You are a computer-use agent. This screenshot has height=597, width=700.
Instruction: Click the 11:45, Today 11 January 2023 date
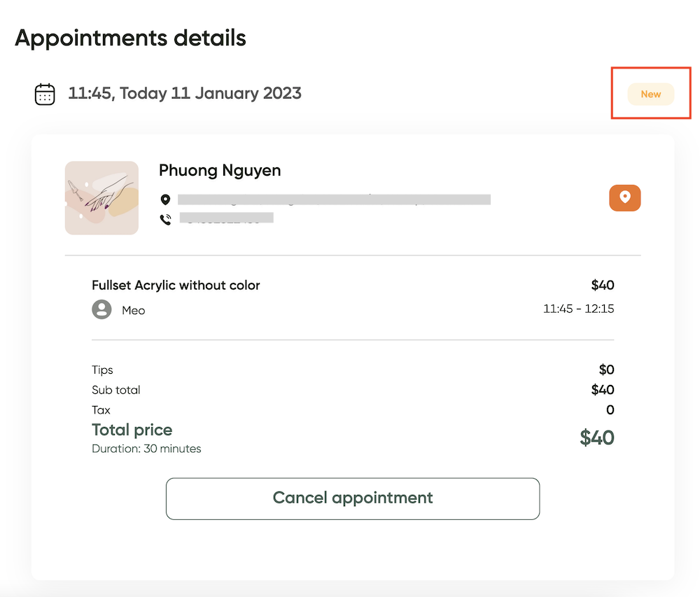[x=185, y=93]
